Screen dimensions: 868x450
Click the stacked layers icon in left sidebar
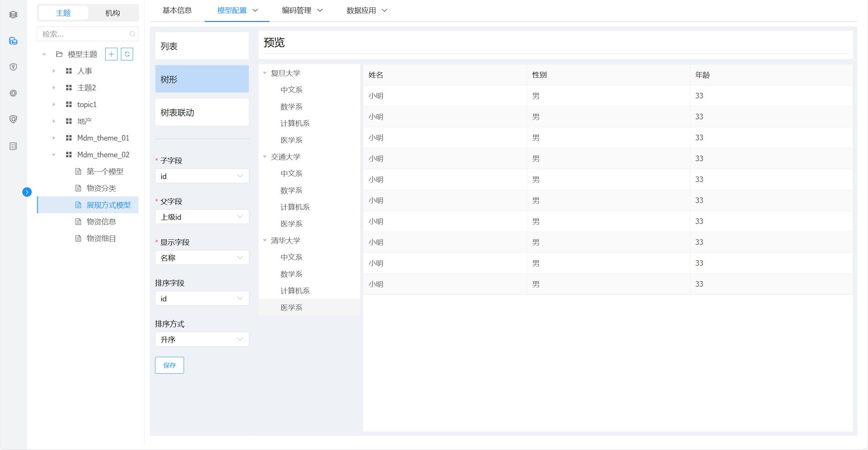(x=13, y=15)
